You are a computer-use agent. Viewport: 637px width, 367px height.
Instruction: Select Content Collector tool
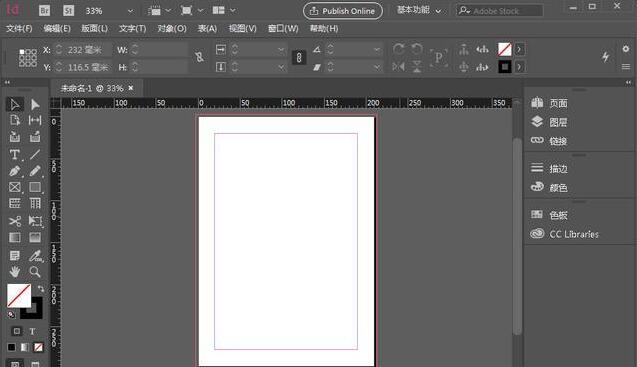(15, 137)
